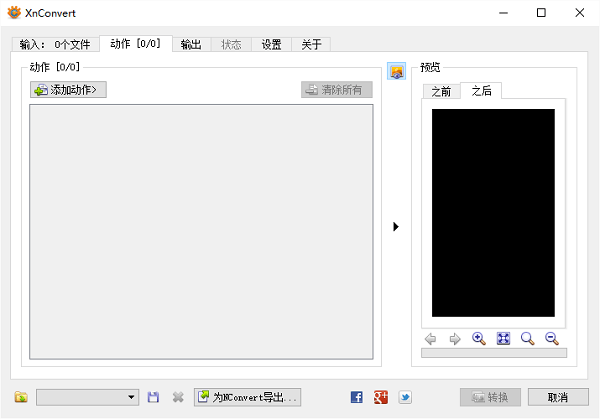Click the 取消 button
This screenshot has width=600, height=419.
(558, 397)
